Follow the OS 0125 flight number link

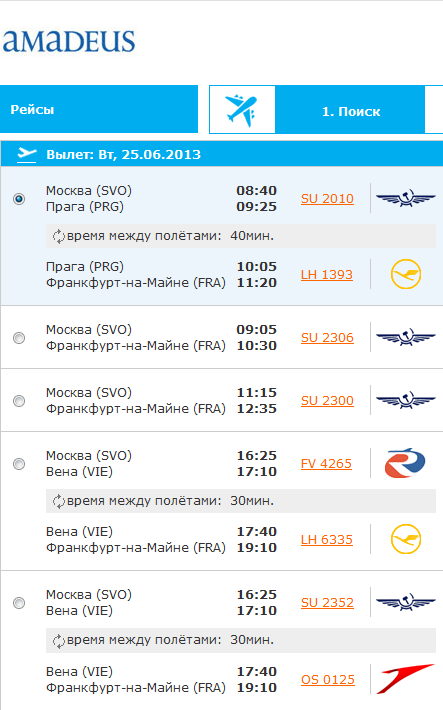pyautogui.click(x=327, y=680)
